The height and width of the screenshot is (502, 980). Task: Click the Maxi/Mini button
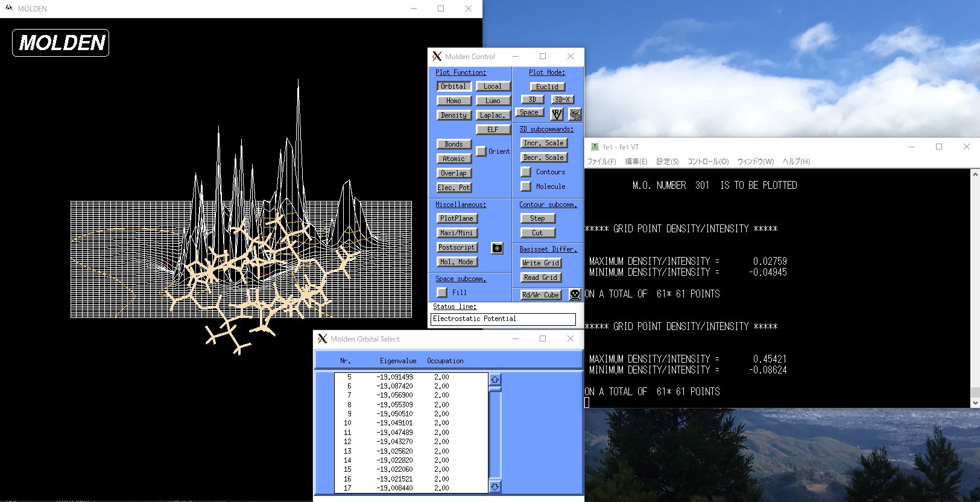[457, 233]
